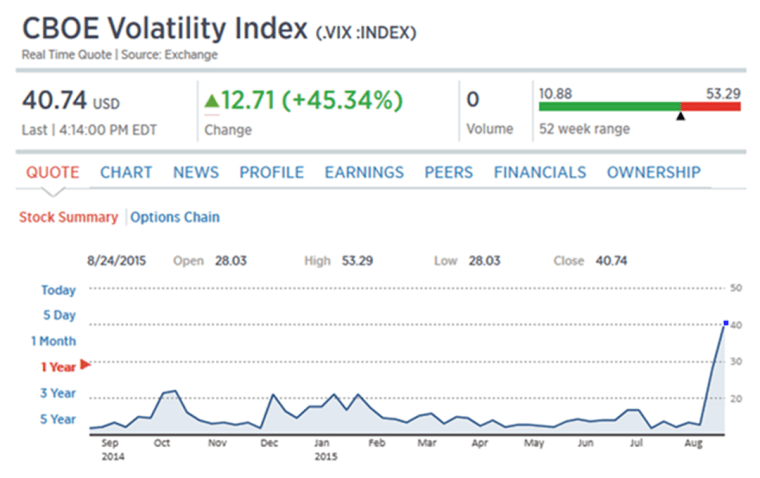Choose the 1 Year chart range
Image resolution: width=760 pixels, height=478 pixels.
coord(58,367)
